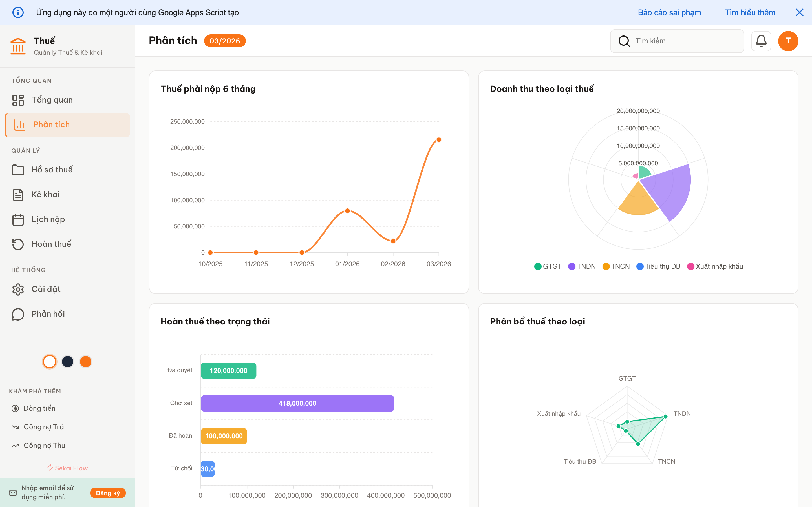Viewport: 812px width, 507px height.
Task: Toggle TNDN legend item visibility
Action: click(582, 266)
